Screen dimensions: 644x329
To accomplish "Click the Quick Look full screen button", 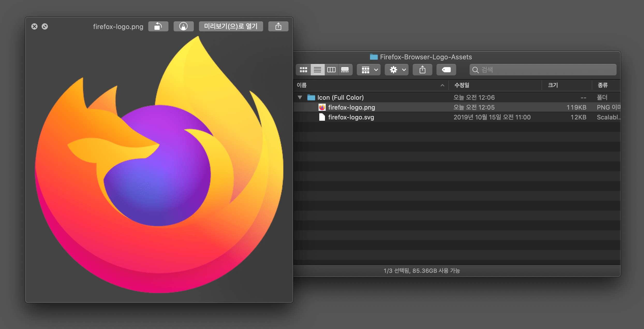I will click(x=45, y=26).
